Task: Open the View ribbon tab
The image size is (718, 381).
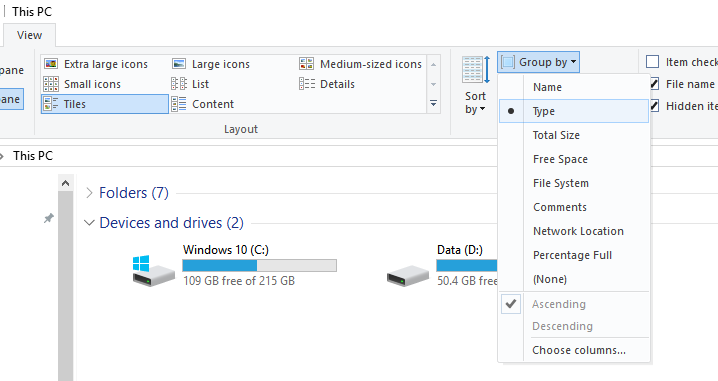Action: (x=29, y=35)
